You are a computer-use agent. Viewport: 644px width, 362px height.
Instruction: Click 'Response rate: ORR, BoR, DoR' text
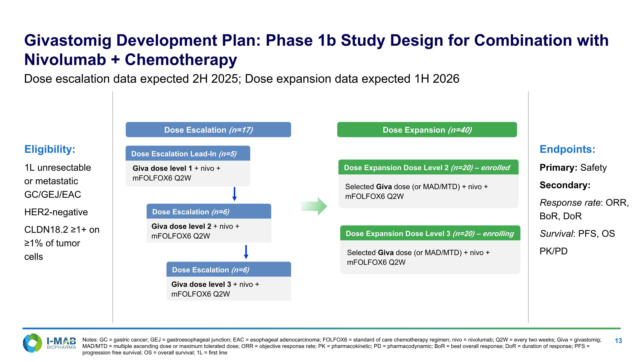[x=584, y=209]
